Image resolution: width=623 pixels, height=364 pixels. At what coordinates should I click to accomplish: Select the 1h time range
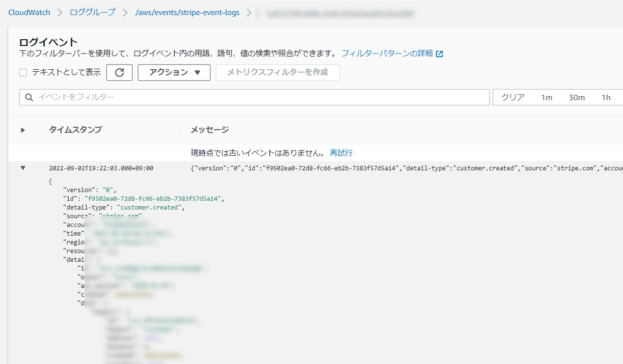click(606, 97)
